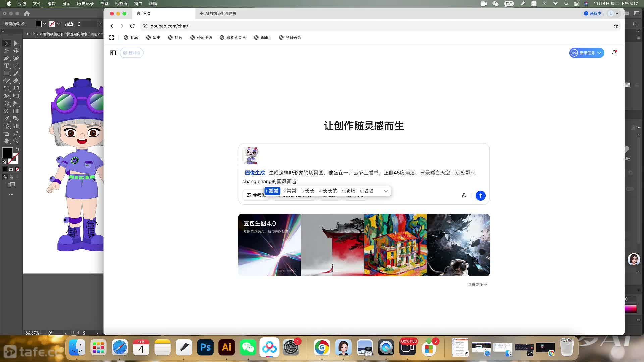Open the 文件 menu
Screen dimensions: 644x362
coord(37,4)
